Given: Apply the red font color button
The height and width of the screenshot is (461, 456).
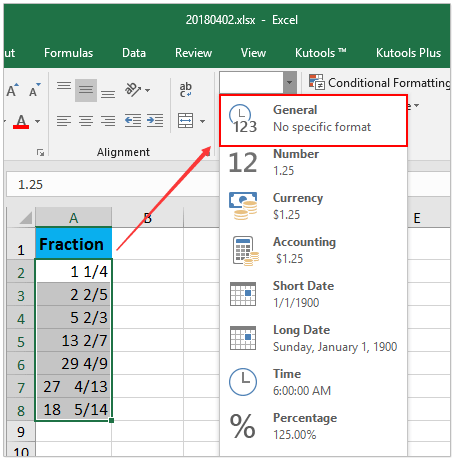Looking at the screenshot, I should coord(21,121).
